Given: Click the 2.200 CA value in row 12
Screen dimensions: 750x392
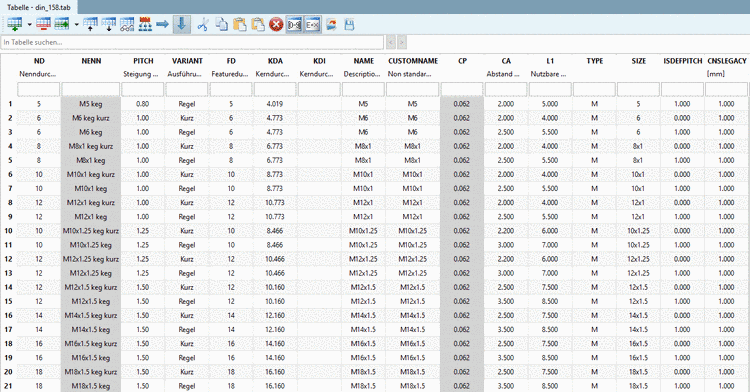Looking at the screenshot, I should click(x=506, y=259).
